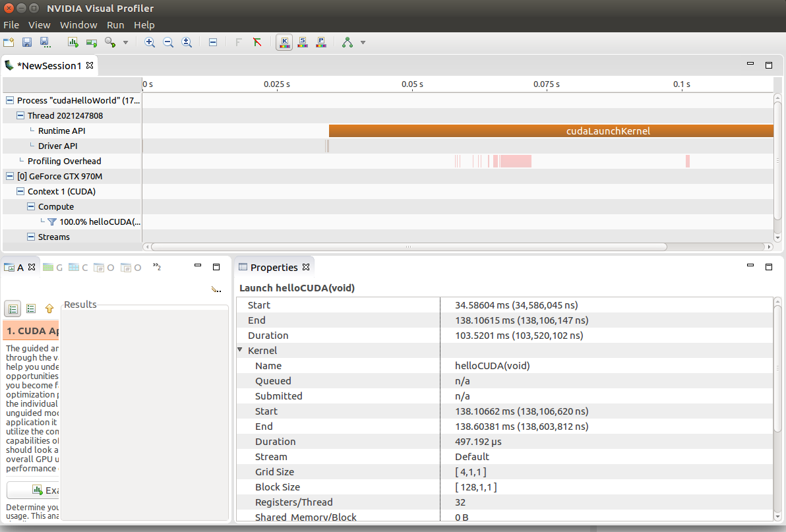Collapse the Compute row
This screenshot has height=532, width=786.
(x=30, y=206)
